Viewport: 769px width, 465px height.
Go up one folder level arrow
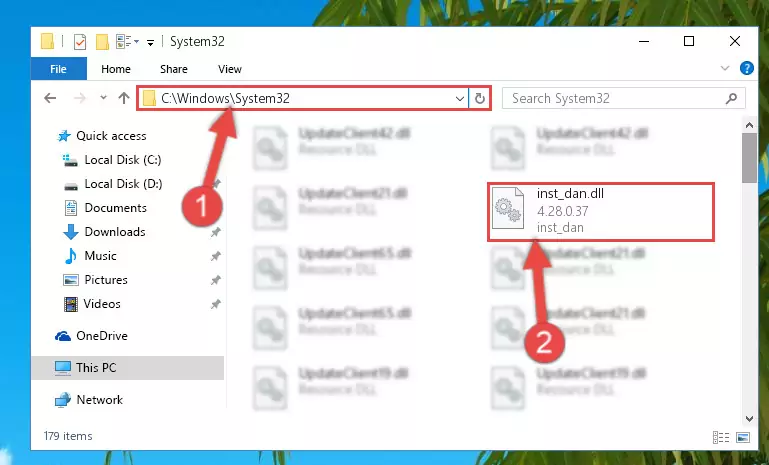(124, 98)
